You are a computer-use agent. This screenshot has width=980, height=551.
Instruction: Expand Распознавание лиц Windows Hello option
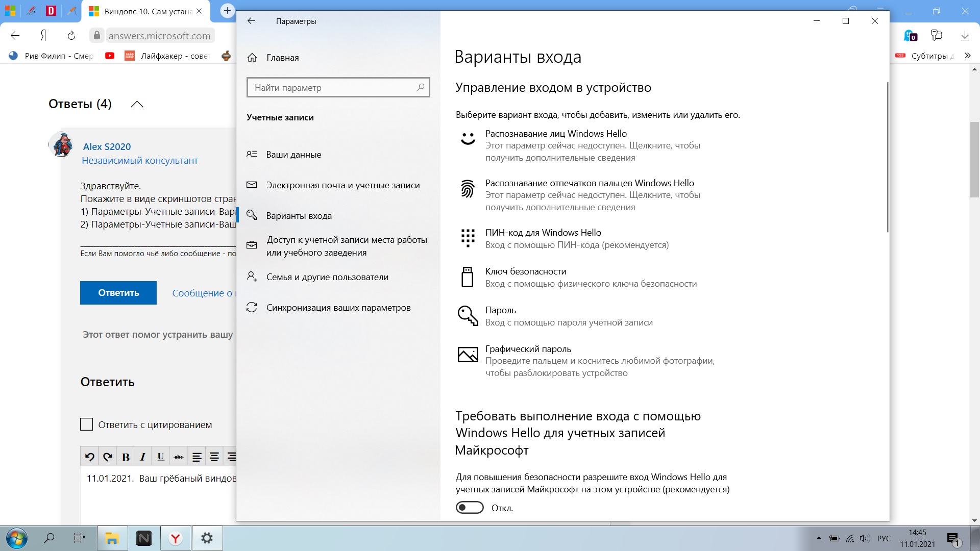tap(593, 145)
